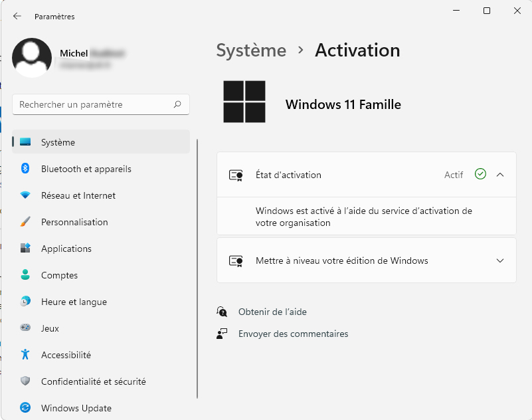Click Envoyer des commentaires link

click(x=293, y=334)
